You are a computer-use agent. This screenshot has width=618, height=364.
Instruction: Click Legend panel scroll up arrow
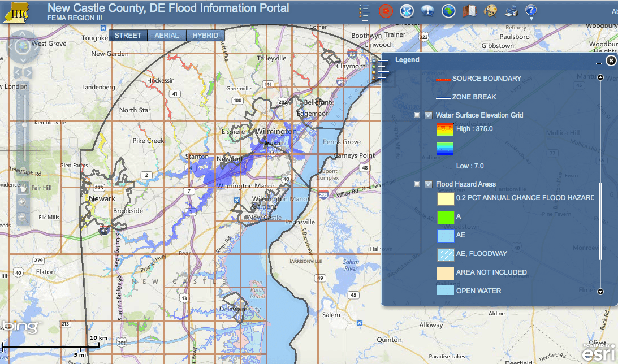click(600, 77)
